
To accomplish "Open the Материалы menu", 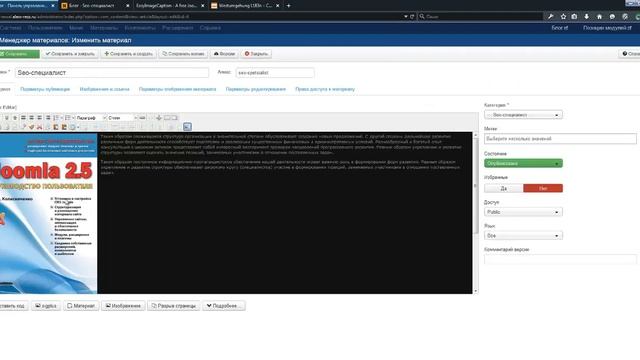I will point(104,28).
